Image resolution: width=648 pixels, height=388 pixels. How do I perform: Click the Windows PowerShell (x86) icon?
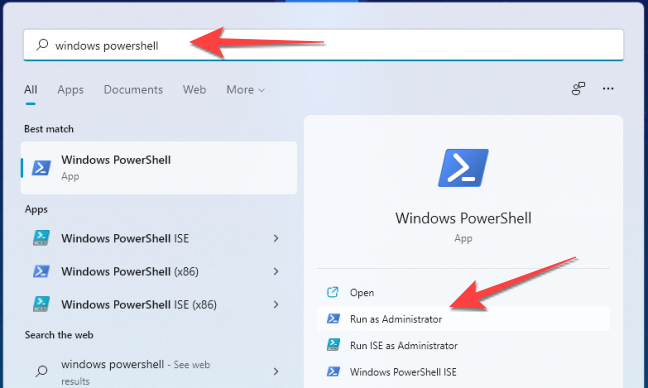pos(41,271)
